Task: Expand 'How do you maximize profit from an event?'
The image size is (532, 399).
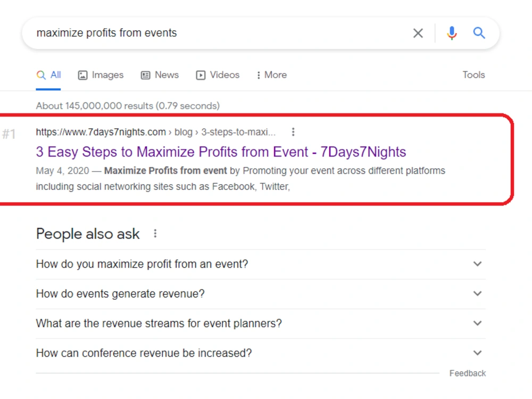Action: 261,264
